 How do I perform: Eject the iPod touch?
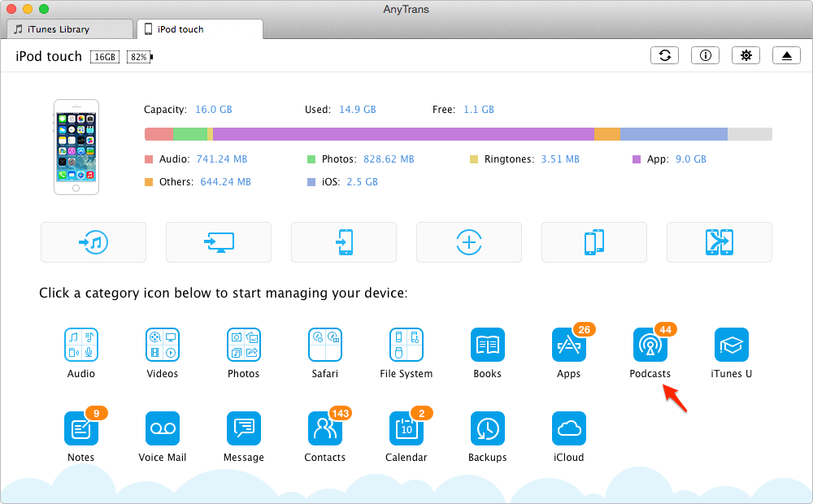786,55
